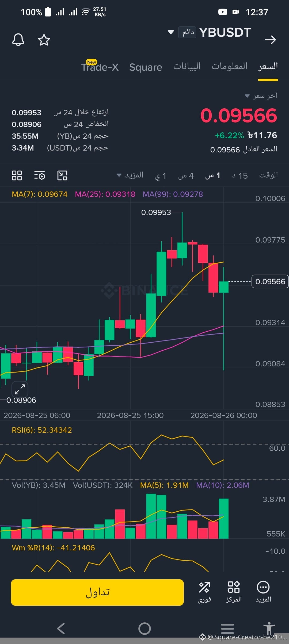Image resolution: width=289 pixels, height=644 pixels.
Task: Tap the Android back navigation button
Action: coord(61,628)
